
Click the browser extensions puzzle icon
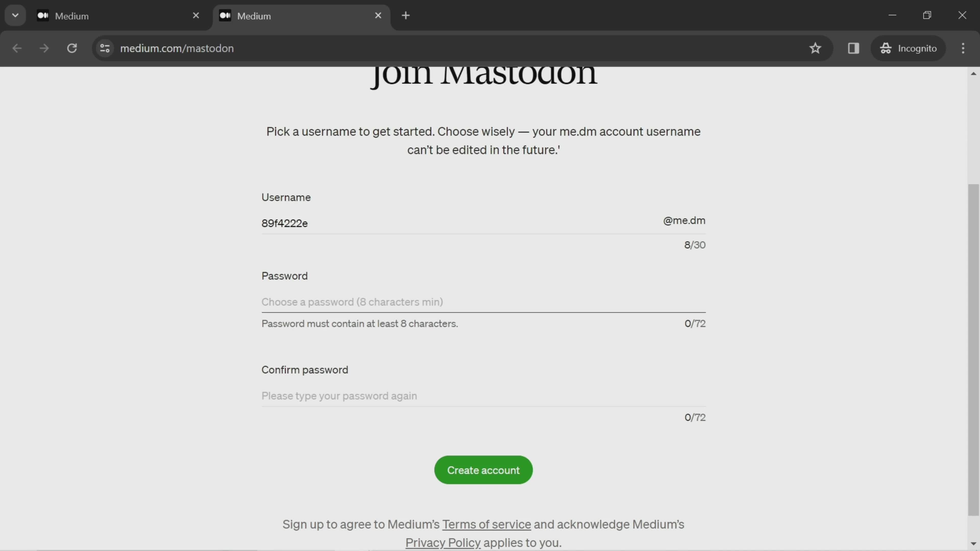click(853, 48)
